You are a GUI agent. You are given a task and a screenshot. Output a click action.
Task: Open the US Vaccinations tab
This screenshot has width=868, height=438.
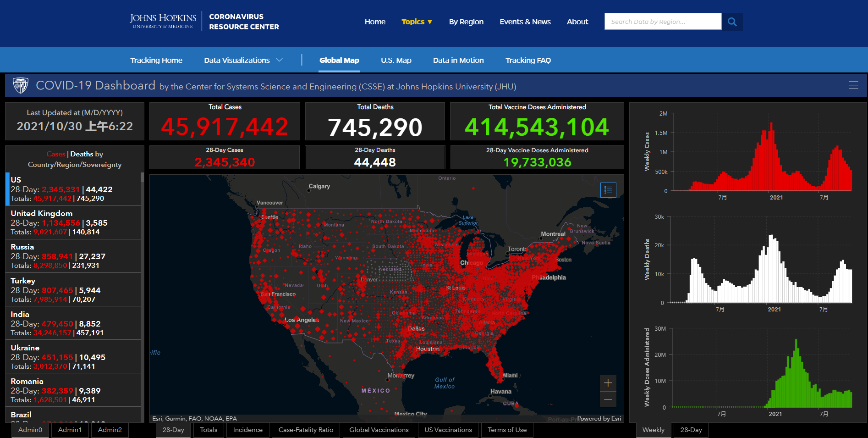click(x=448, y=430)
